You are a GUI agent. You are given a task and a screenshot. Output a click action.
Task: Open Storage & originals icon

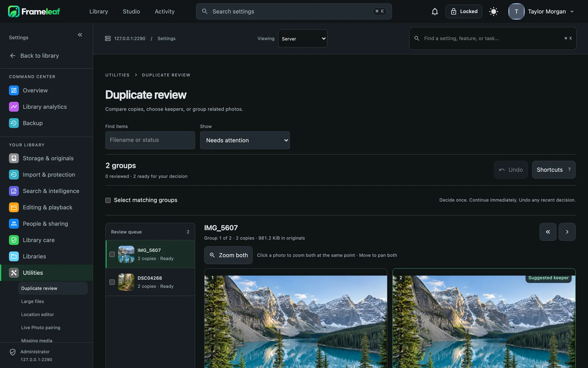(14, 158)
